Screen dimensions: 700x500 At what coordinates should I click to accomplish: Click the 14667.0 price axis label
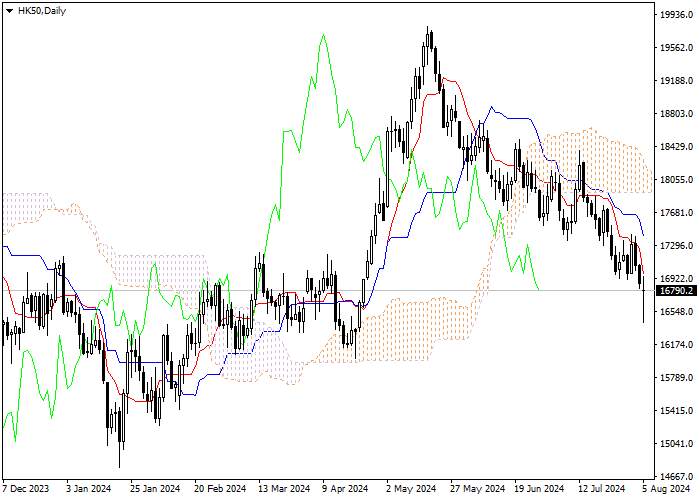tap(676, 477)
